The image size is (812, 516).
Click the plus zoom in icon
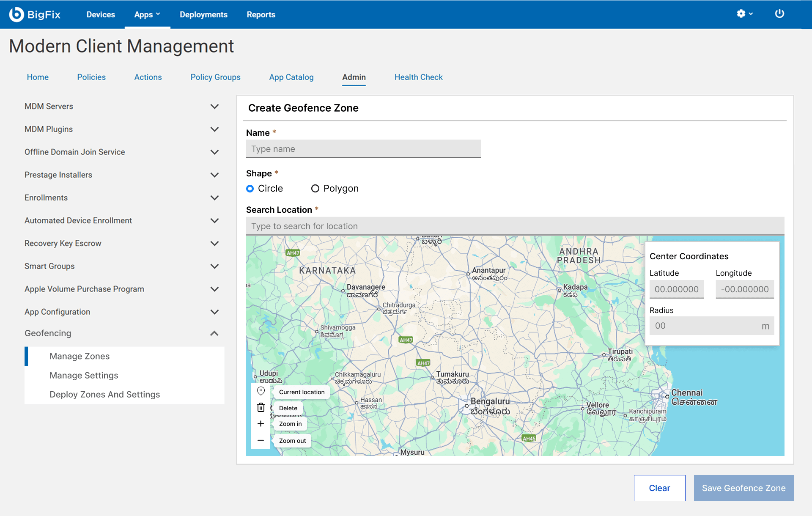click(x=261, y=423)
